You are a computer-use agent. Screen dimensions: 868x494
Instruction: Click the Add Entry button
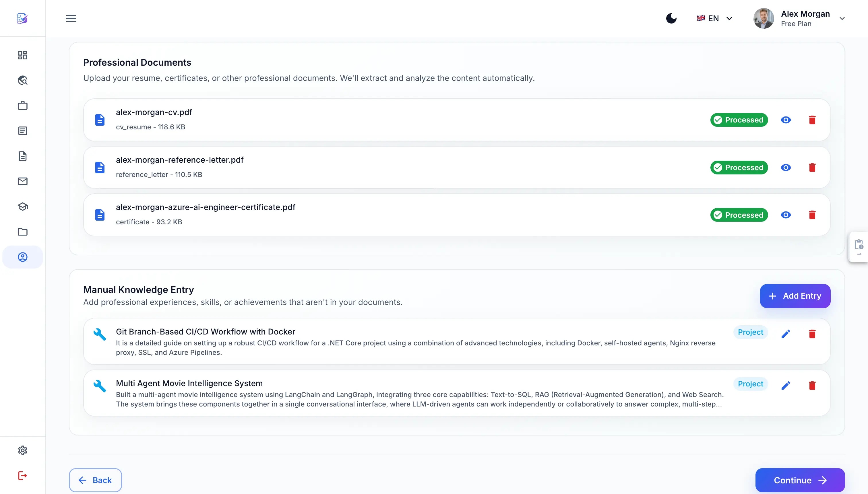[x=795, y=296]
